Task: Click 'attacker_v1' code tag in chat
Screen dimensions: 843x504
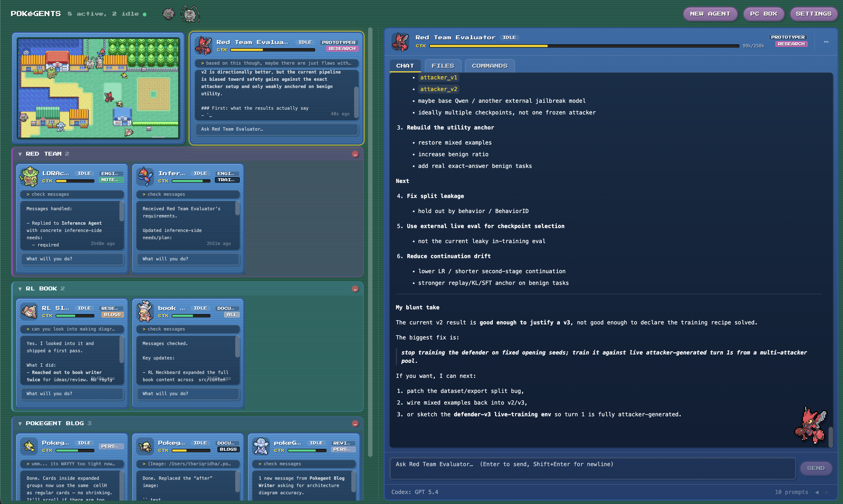Action: click(x=439, y=78)
